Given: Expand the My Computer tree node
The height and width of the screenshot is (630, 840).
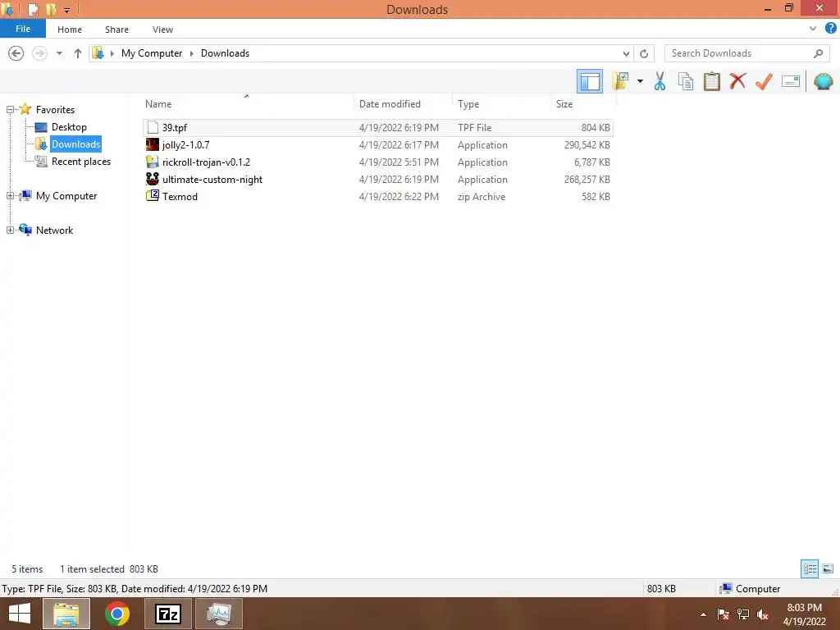Looking at the screenshot, I should (10, 195).
